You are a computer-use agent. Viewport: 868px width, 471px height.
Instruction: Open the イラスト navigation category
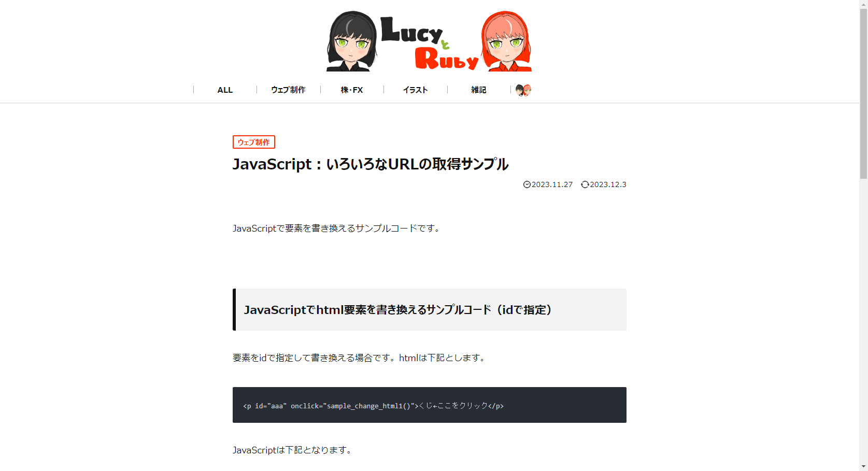pos(415,90)
